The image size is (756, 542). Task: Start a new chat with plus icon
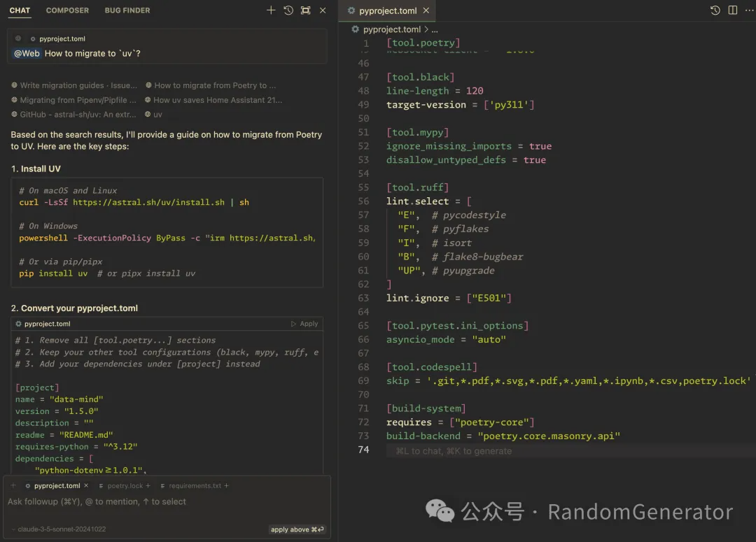tap(271, 10)
